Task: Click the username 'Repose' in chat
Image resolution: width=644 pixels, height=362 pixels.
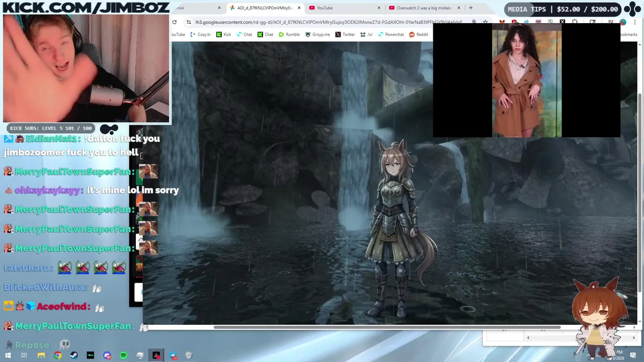Action: [33, 345]
